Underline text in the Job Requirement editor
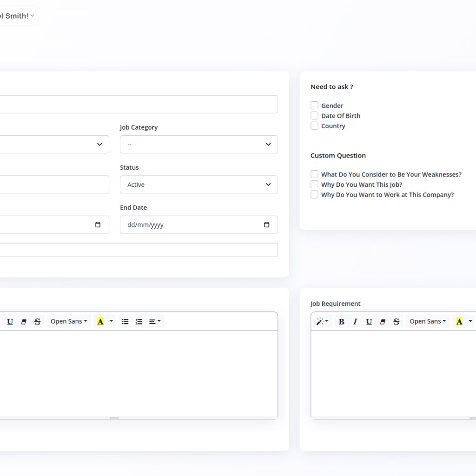This screenshot has height=476, width=476. pos(369,322)
